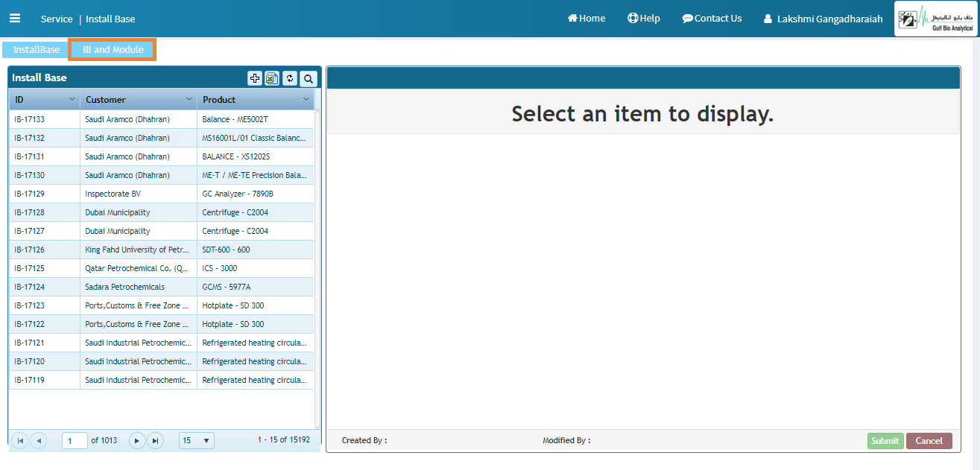The width and height of the screenshot is (980, 470).
Task: Open Lakshmi Gangadharaiah user profile
Action: tap(823, 19)
